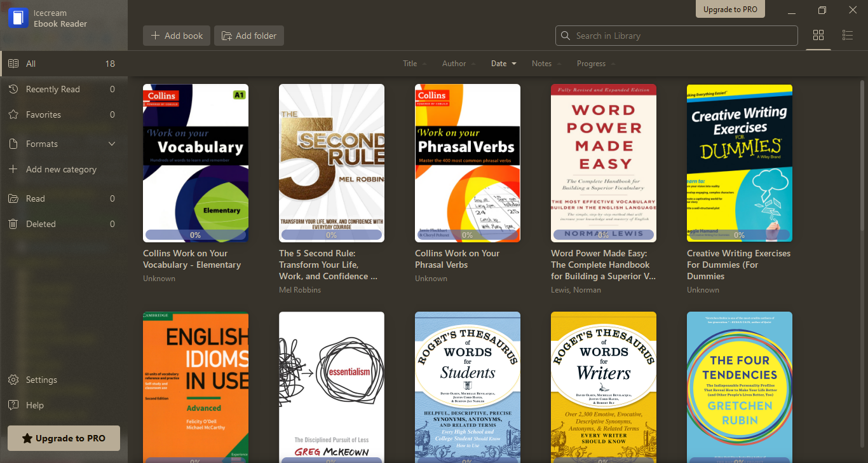Click the Search in Library field
868x463 pixels.
[677, 36]
